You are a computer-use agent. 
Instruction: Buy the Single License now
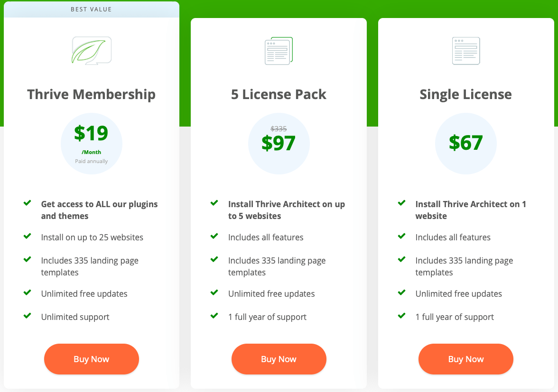[x=466, y=359]
